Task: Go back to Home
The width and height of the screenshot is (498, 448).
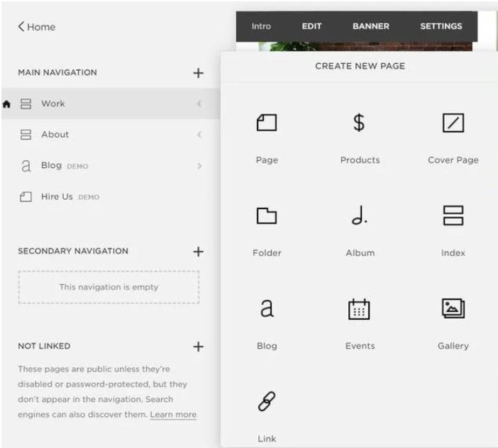Action: point(37,27)
